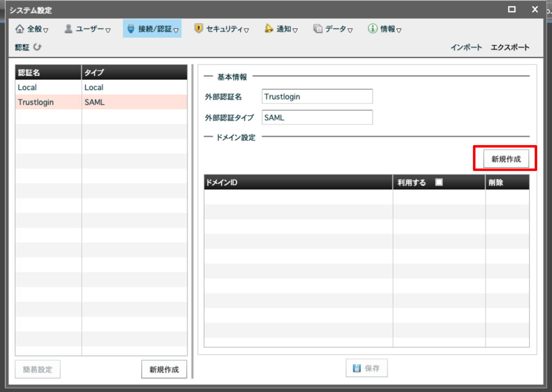Viewport: 552px width, 392px height.
Task: Click 新規作成 below the authentication list
Action: (164, 369)
